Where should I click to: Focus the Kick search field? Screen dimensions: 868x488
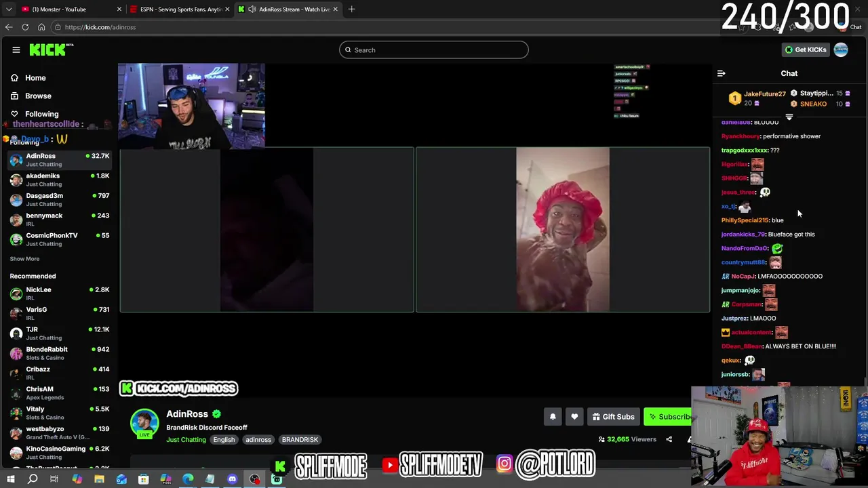coord(434,49)
